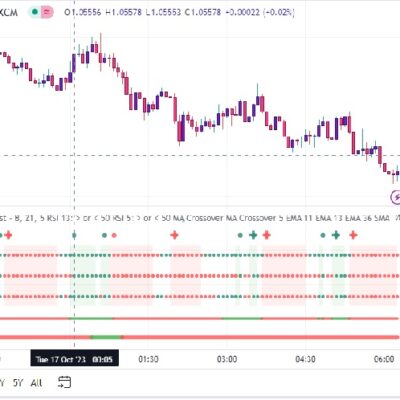Click the only red dot signal marker
The image size is (400, 400).
tap(114, 235)
